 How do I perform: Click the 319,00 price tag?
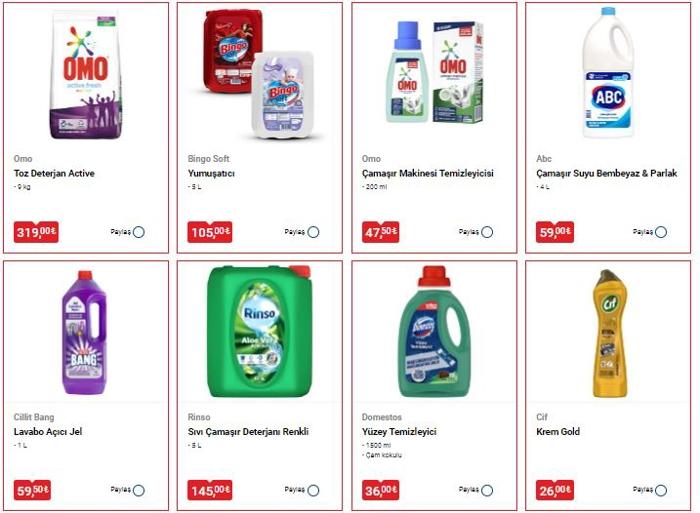click(36, 232)
